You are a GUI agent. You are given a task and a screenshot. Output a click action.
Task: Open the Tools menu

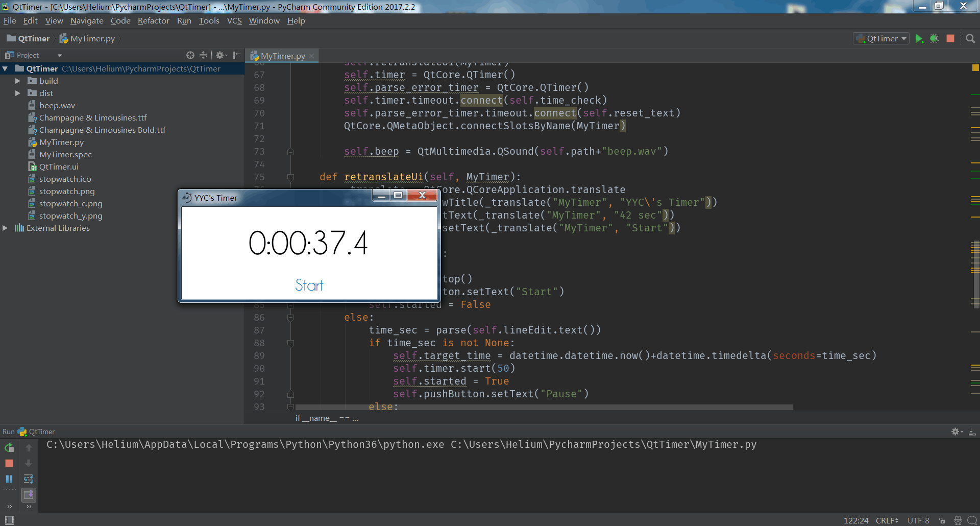tap(209, 21)
